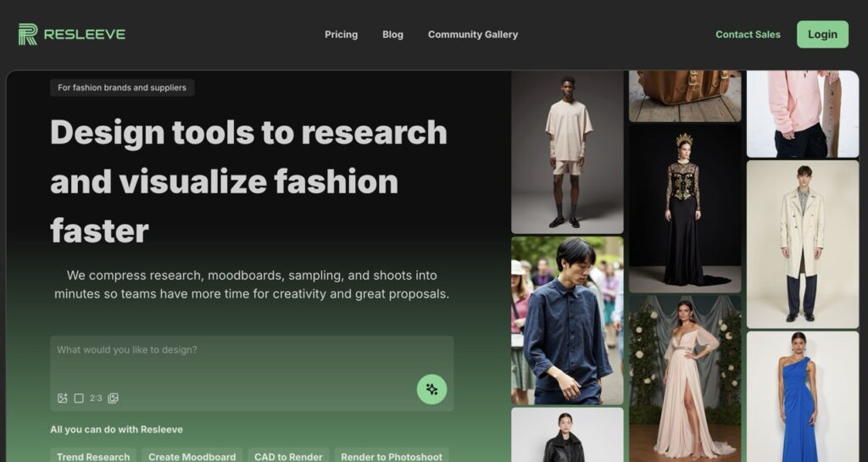Open the Blog page
Image resolution: width=868 pixels, height=462 pixels.
(x=392, y=34)
